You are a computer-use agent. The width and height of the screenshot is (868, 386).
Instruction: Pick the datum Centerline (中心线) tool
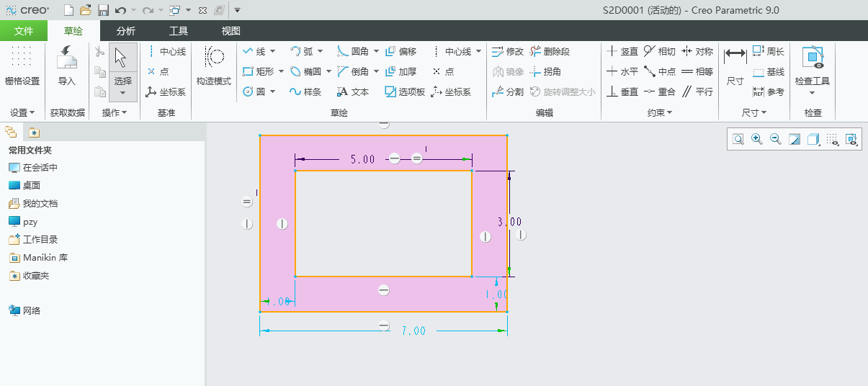[166, 52]
